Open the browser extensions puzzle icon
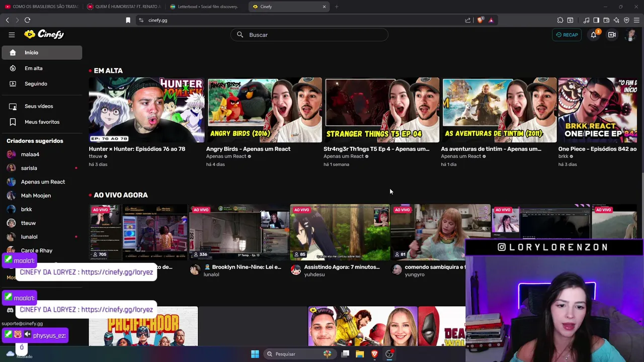 pyautogui.click(x=560, y=20)
